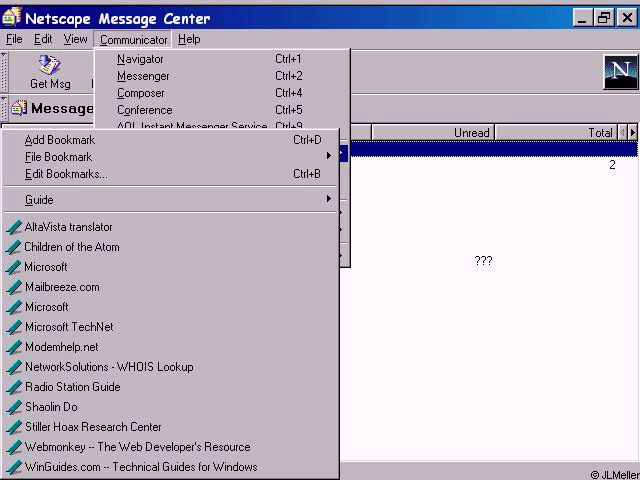
Task: Click the Mailbreeze.com bookmark icon
Action: (14, 287)
